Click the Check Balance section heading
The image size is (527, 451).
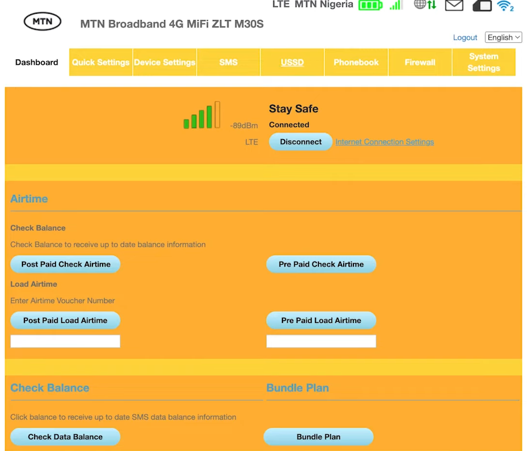(x=50, y=388)
